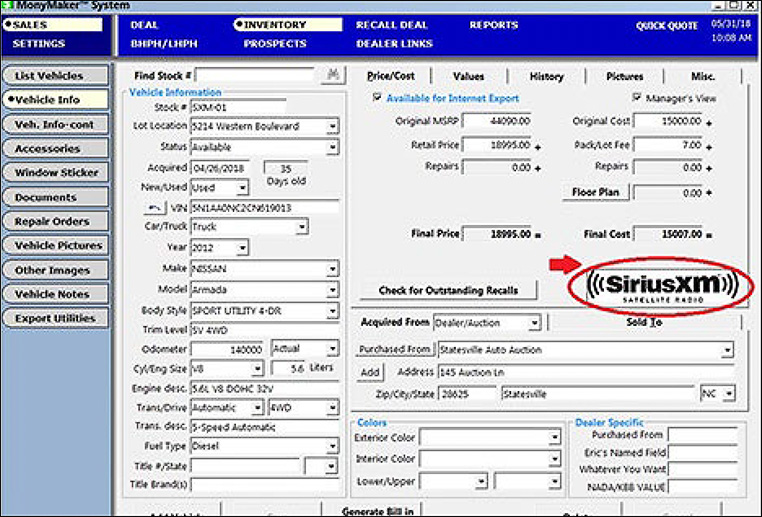Open the DEAL menu
762x517 pixels.
coord(144,25)
